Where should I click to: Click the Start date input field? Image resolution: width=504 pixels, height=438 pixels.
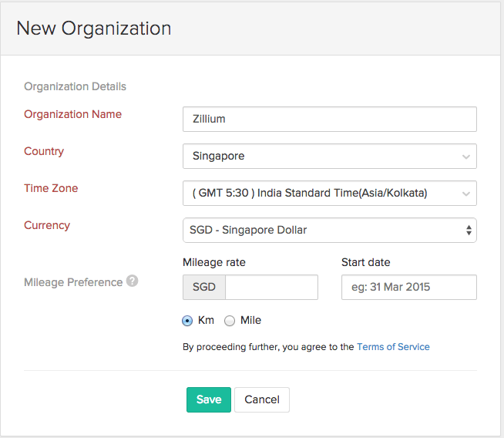tap(408, 288)
